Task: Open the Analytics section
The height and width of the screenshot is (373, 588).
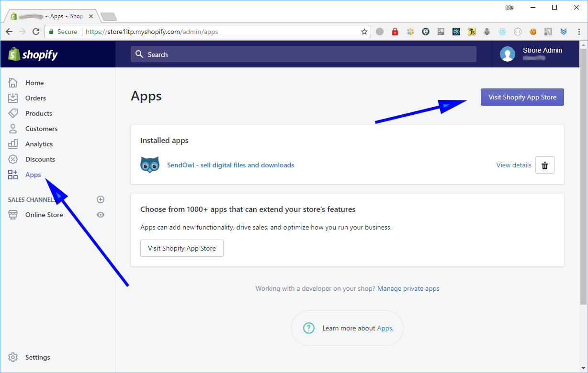Action: [39, 144]
